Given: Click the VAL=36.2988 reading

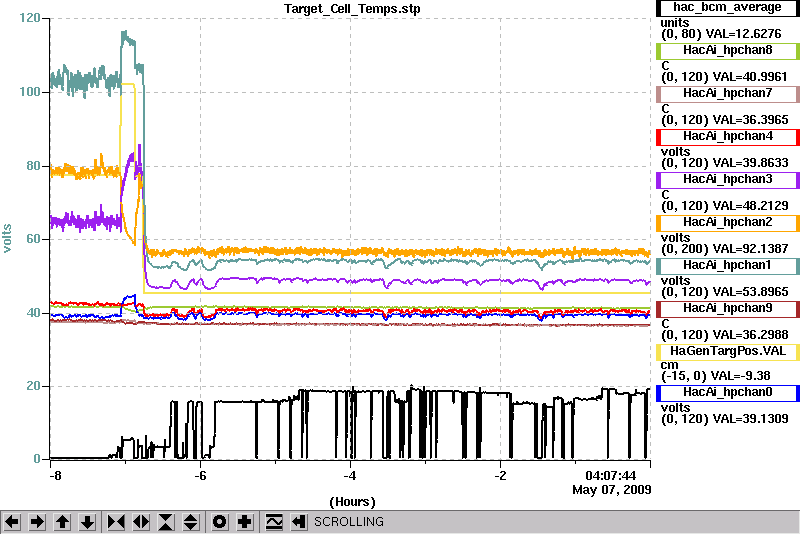Looking at the screenshot, I should [x=751, y=335].
